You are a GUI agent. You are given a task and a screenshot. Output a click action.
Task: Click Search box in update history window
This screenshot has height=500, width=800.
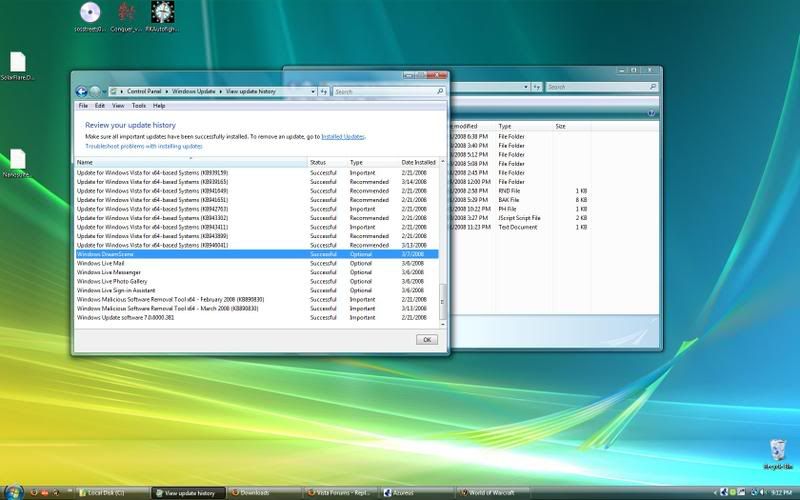click(x=388, y=91)
